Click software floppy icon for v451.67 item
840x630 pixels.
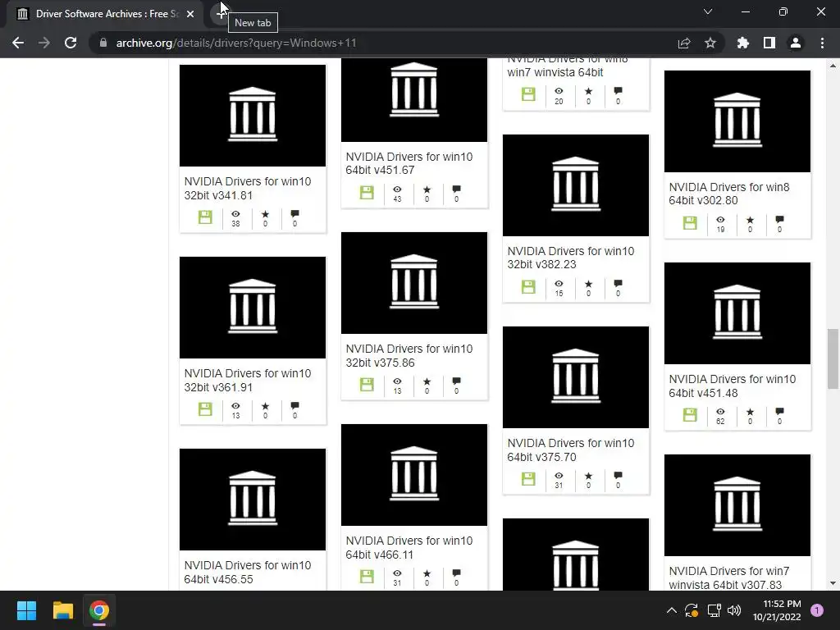coord(367,192)
